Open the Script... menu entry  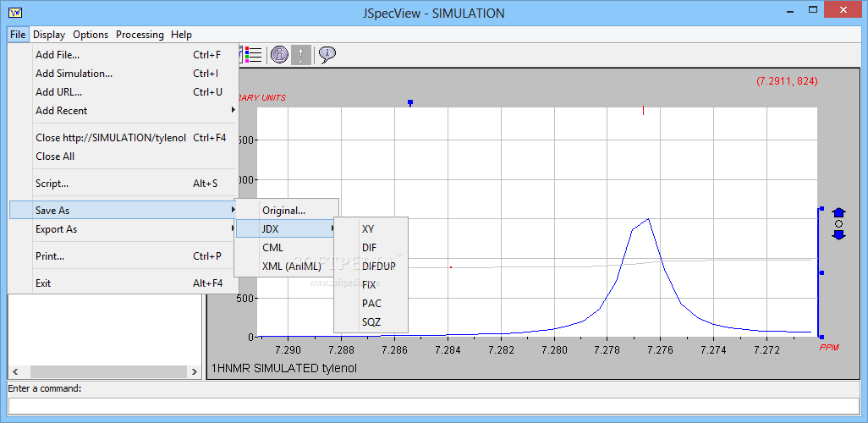pos(124,184)
